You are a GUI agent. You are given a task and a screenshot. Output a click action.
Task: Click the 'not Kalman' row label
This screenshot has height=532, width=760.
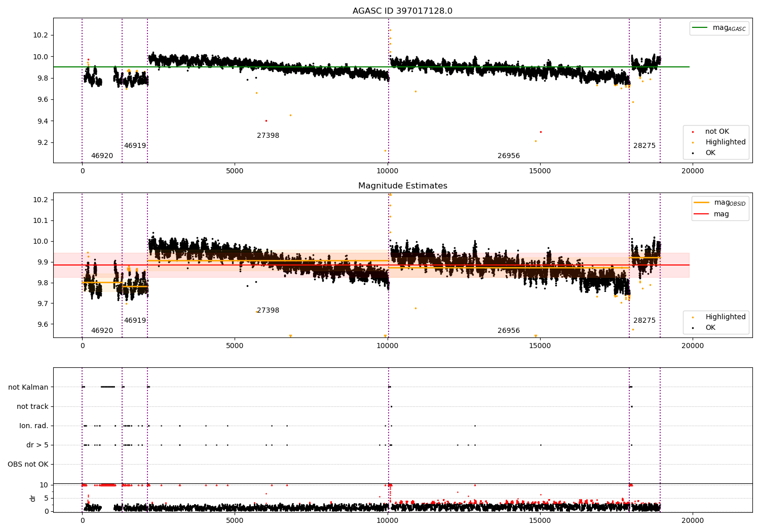coord(28,388)
